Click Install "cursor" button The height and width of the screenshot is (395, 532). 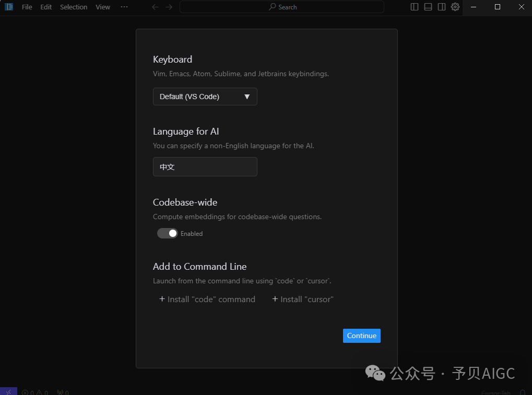(303, 300)
